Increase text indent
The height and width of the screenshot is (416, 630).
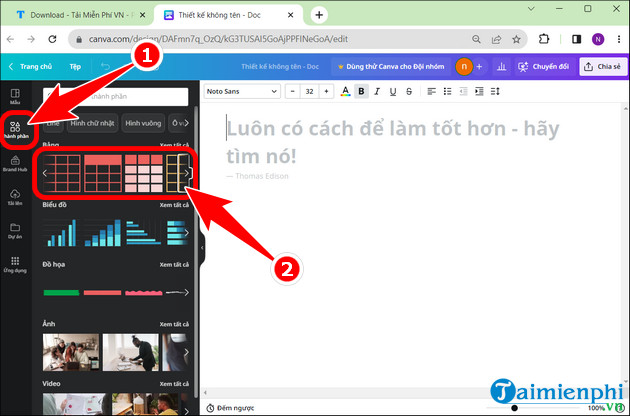coord(479,92)
